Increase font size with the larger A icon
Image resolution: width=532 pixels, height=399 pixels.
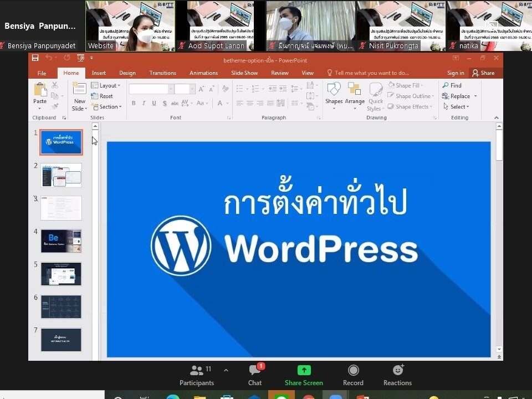click(x=202, y=89)
